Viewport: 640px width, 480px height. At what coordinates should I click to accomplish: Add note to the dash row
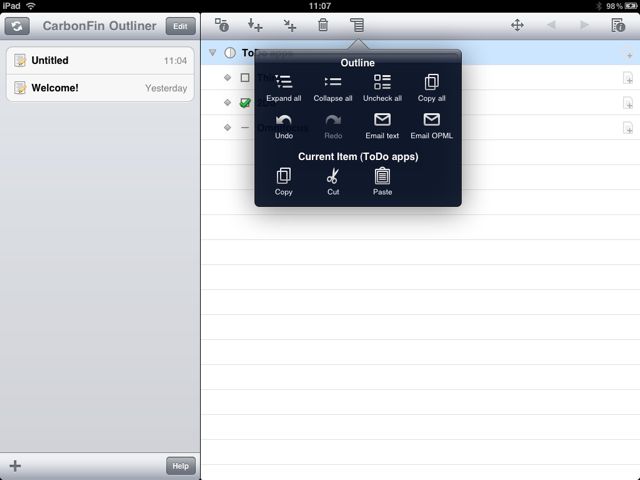pyautogui.click(x=628, y=128)
